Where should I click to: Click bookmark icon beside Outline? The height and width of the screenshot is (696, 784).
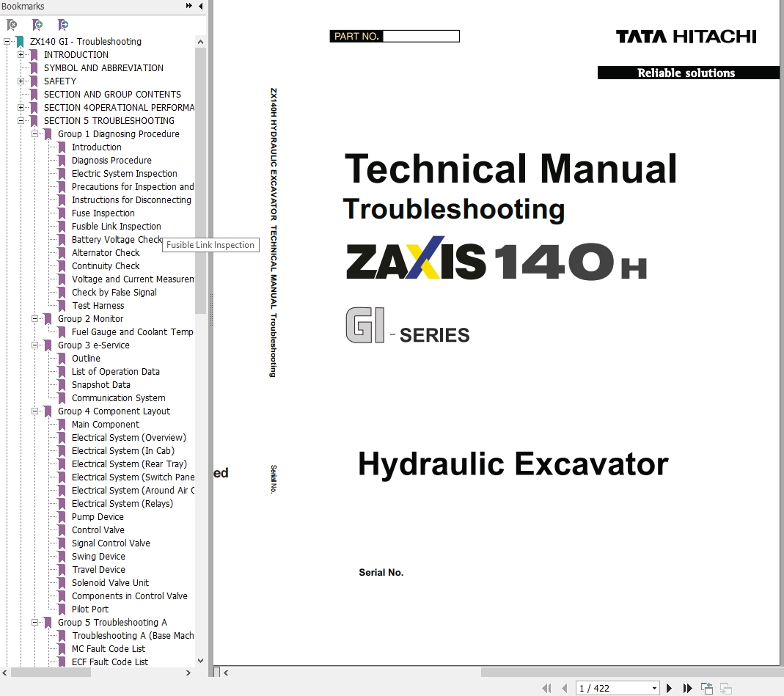point(62,359)
